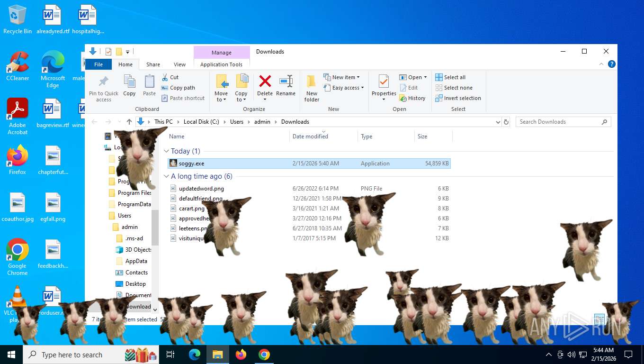Click the Properties icon

pos(384,81)
